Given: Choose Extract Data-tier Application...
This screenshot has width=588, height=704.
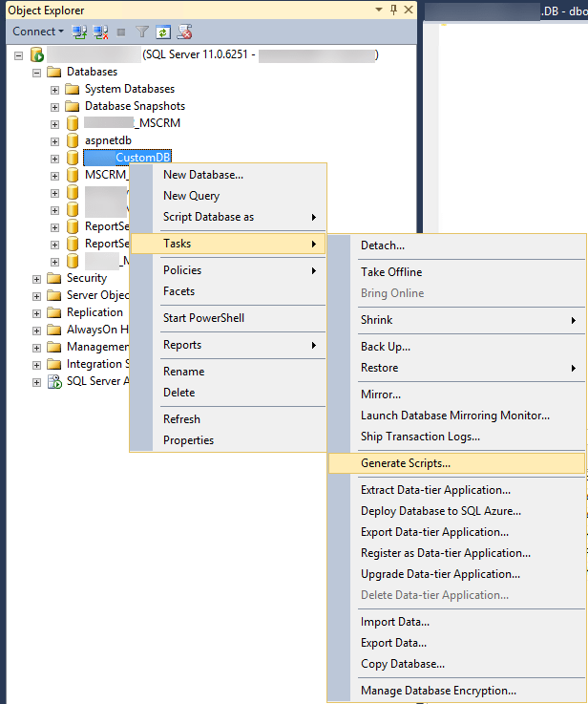Looking at the screenshot, I should pos(456,490).
